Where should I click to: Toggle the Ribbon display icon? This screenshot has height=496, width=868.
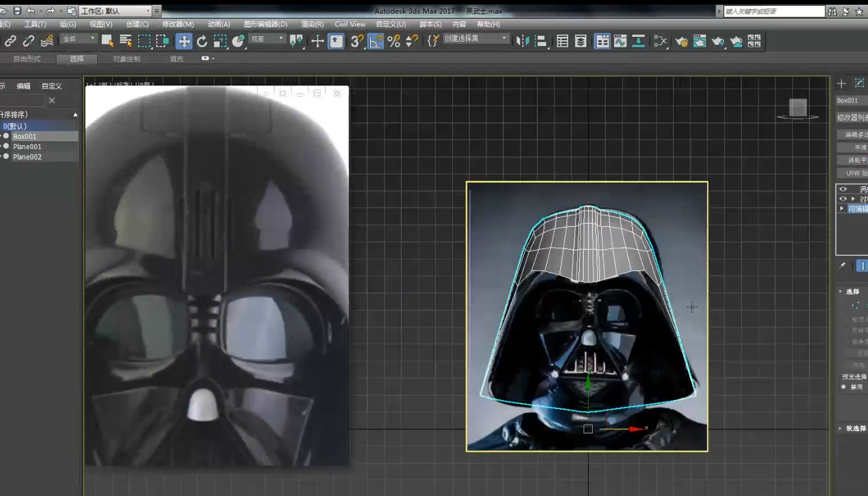(x=602, y=41)
